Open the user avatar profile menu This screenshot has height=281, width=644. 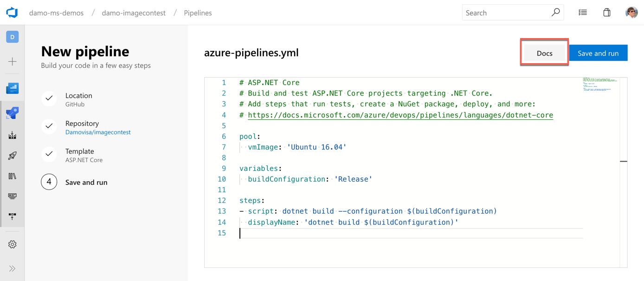632,12
